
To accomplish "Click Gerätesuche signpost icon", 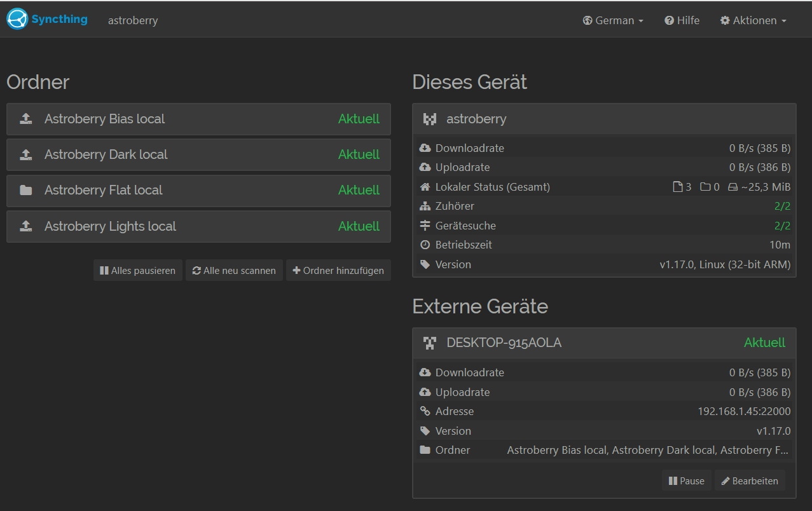I will point(425,226).
